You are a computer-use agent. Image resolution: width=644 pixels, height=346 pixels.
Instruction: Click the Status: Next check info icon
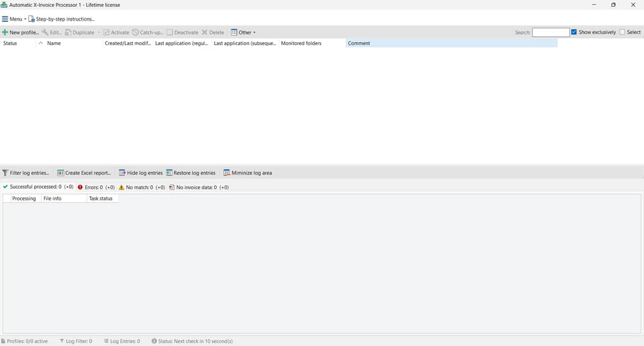[154, 341]
